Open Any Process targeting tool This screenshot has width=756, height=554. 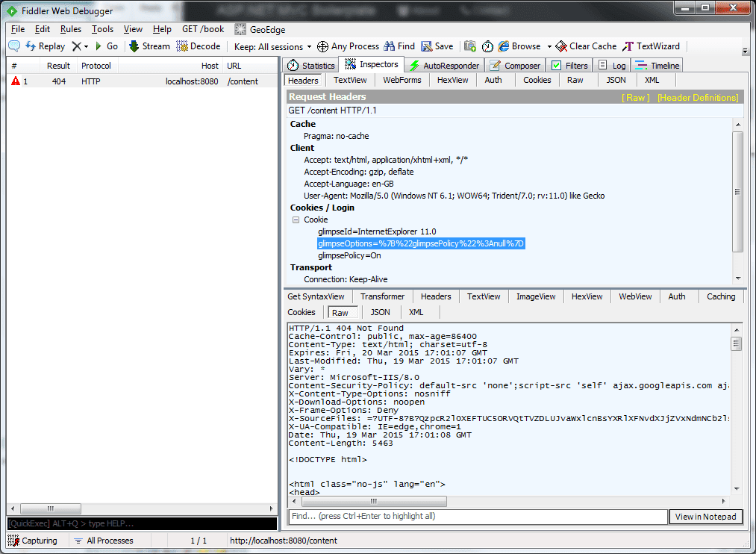(x=348, y=46)
